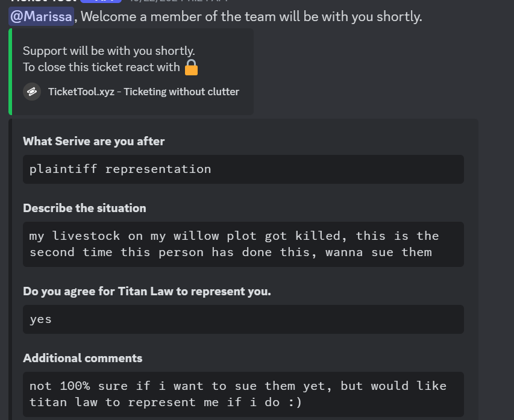Click the Titan Law agreement question heading
Image resolution: width=514 pixels, height=420 pixels.
(147, 292)
